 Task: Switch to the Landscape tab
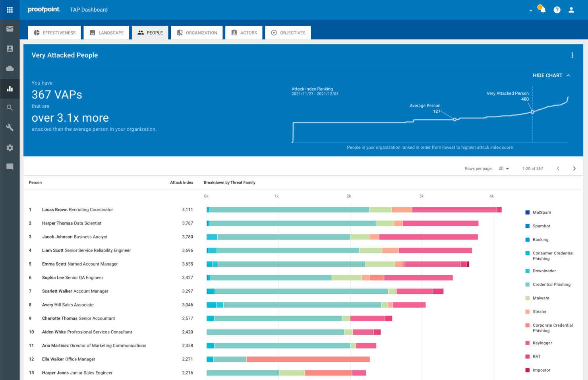click(106, 32)
